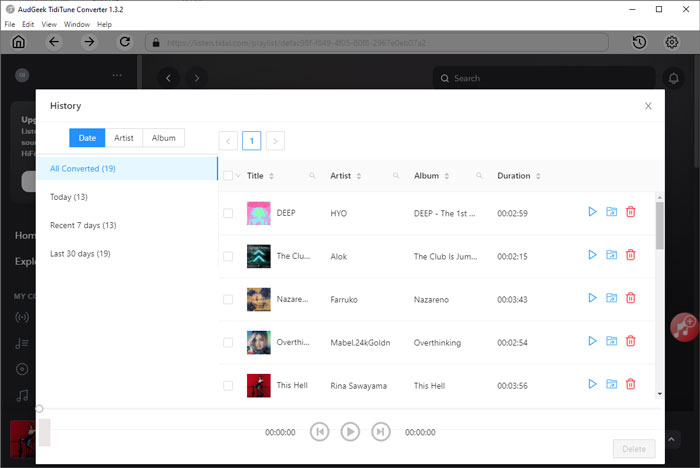
Task: Switch to the Album tab
Action: point(163,138)
